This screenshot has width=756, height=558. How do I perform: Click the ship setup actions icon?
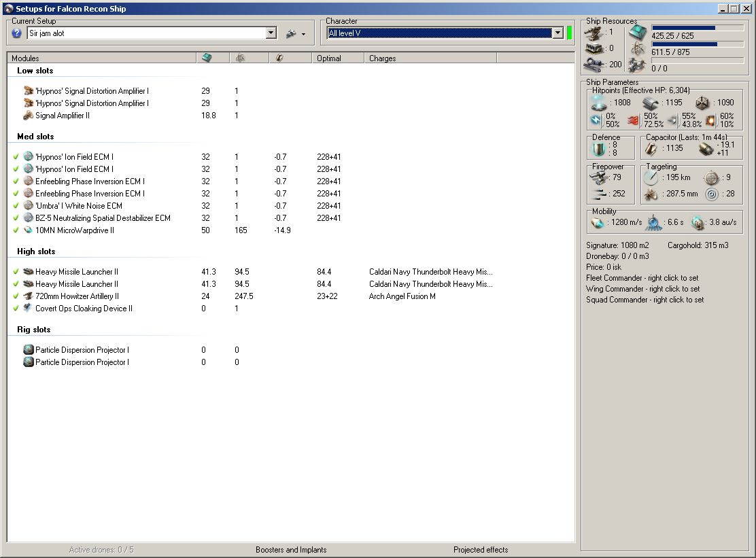291,33
